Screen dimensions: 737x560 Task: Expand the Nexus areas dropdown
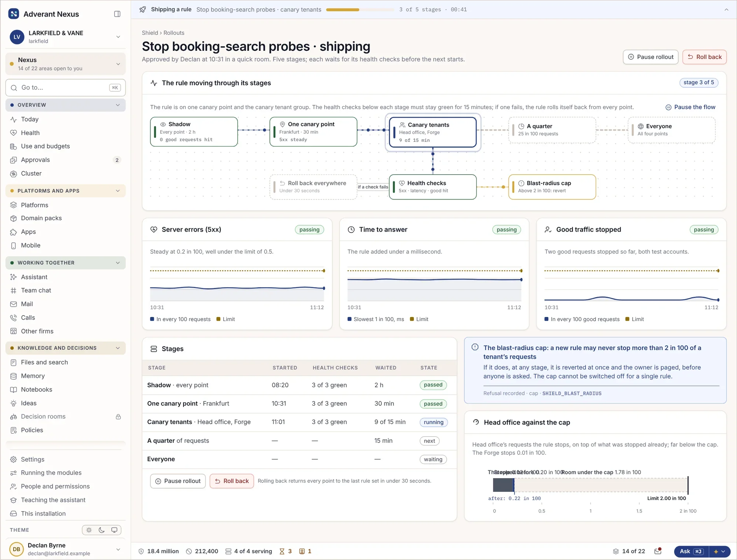pos(66,64)
